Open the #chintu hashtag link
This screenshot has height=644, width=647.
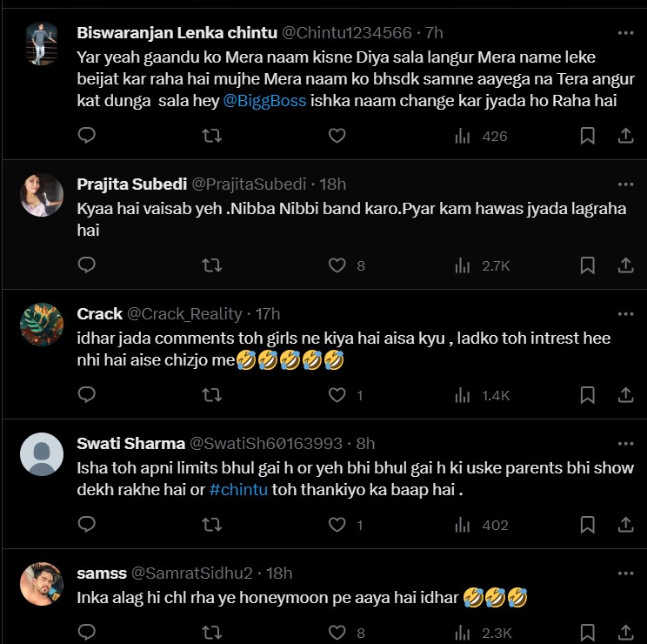point(238,490)
